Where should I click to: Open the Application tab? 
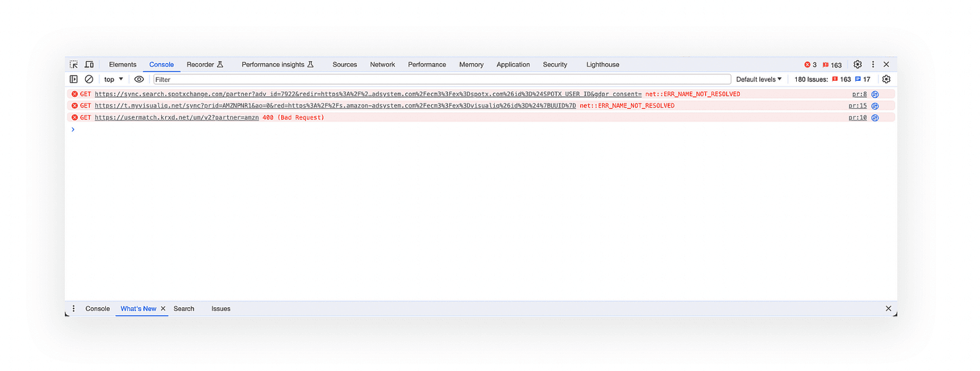[513, 64]
